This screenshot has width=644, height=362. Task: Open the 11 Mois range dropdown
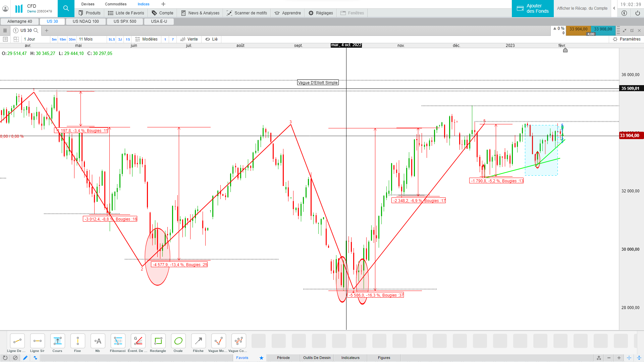[x=86, y=39]
